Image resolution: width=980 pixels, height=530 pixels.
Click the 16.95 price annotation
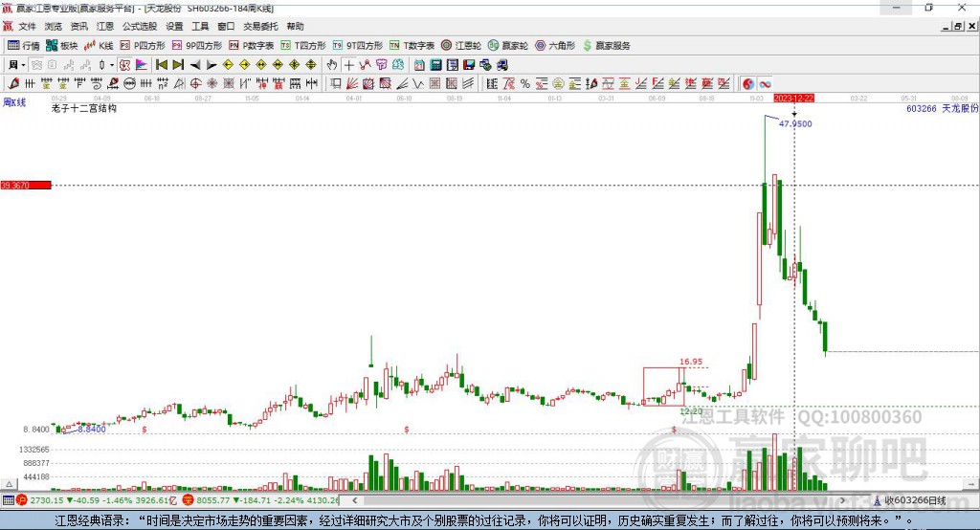click(x=691, y=362)
